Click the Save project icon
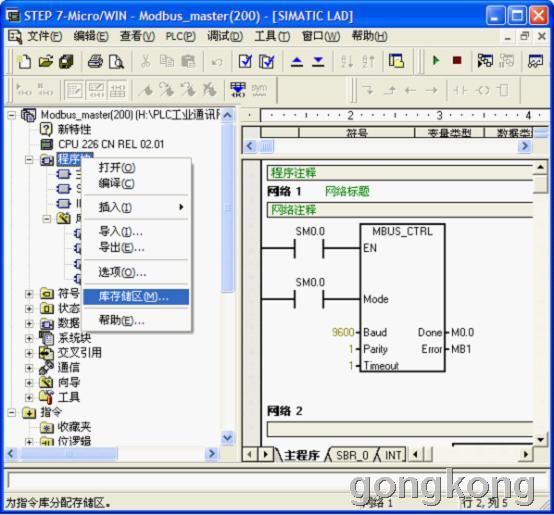Screen dimensions: 554x515 coord(66,61)
